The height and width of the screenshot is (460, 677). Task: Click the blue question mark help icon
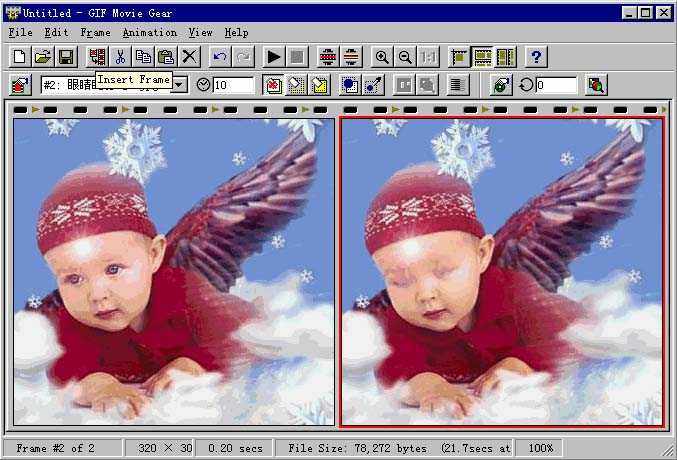point(537,57)
